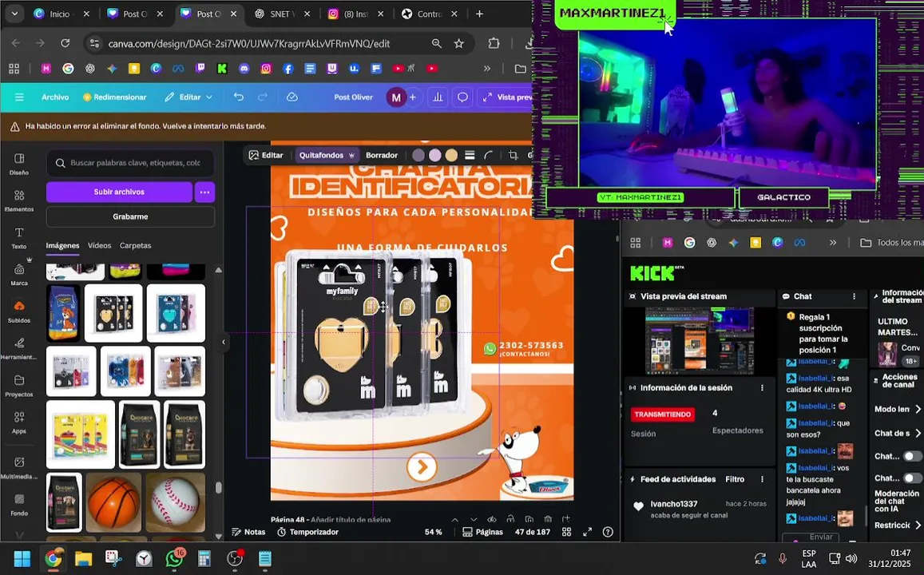Show more bookmarks chevron in Chrome
The width and height of the screenshot is (924, 575).
point(486,69)
